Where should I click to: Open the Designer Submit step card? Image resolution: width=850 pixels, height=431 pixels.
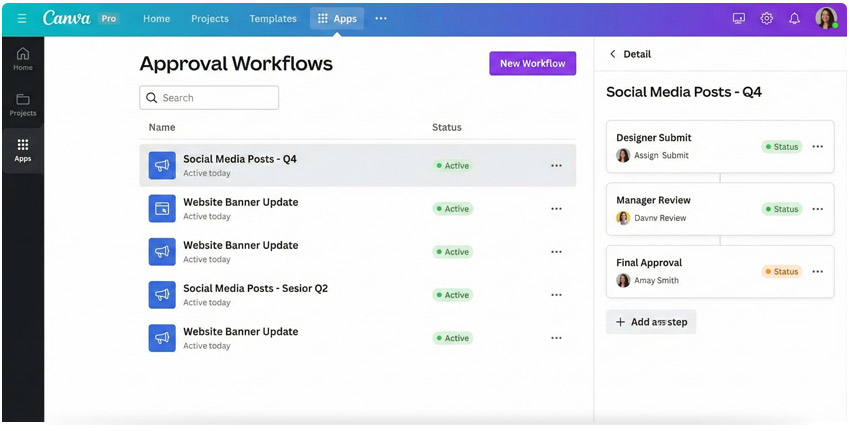(720, 146)
